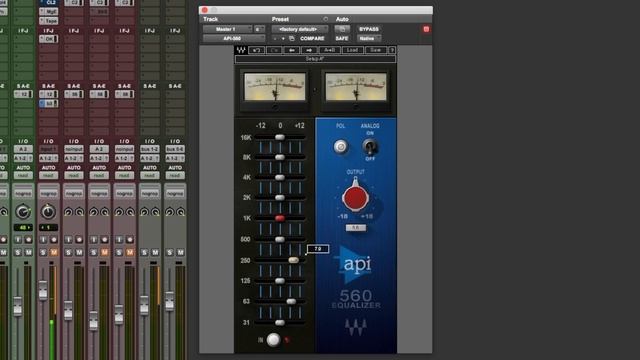Click input monitor I on input 1 track
Viewport: 640px width, 360px height.
[43, 240]
